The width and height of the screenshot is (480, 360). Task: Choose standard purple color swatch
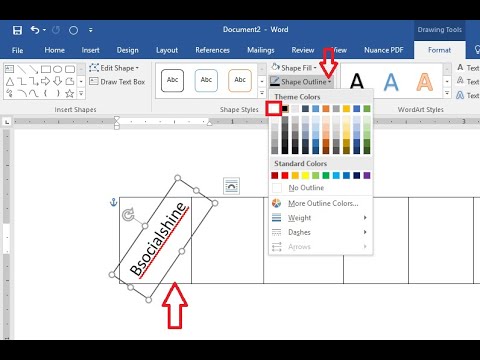tap(367, 176)
